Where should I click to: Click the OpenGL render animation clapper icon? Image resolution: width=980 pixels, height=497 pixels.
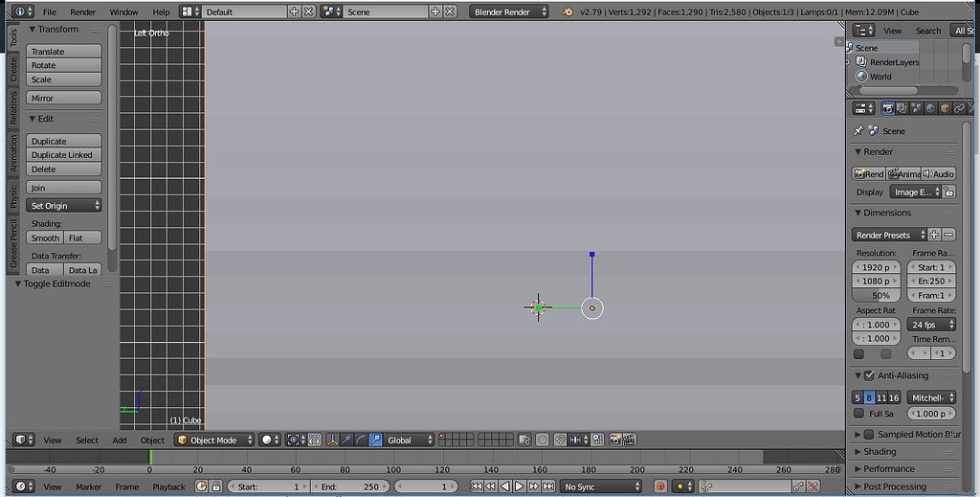(630, 440)
